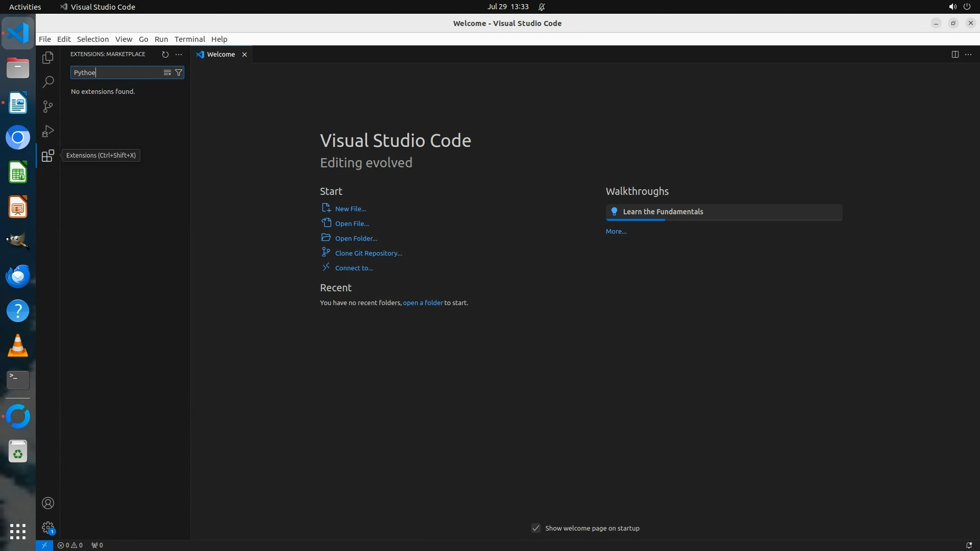
Task: Open Run and Debug view
Action: pos(48,131)
